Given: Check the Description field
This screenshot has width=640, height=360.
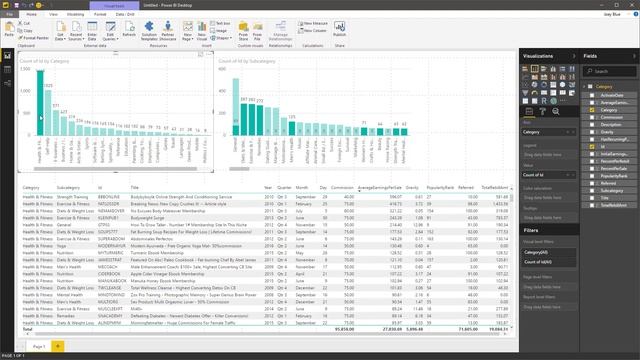Looking at the screenshot, I should point(592,125).
